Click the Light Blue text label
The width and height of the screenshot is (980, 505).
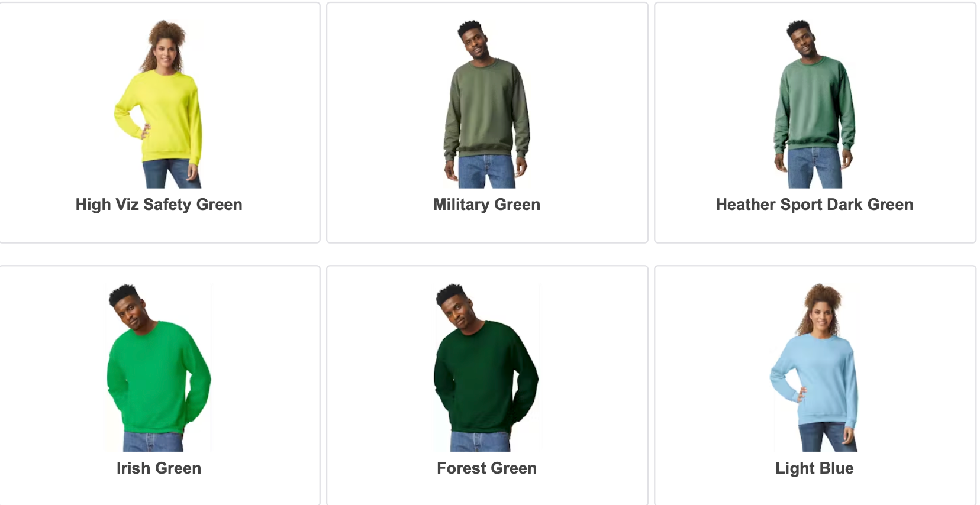[x=814, y=468]
